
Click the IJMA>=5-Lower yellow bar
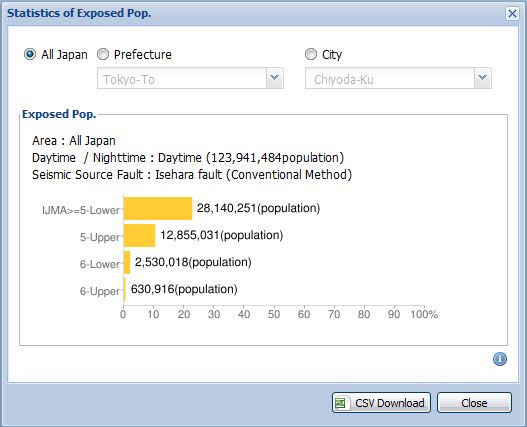click(158, 208)
